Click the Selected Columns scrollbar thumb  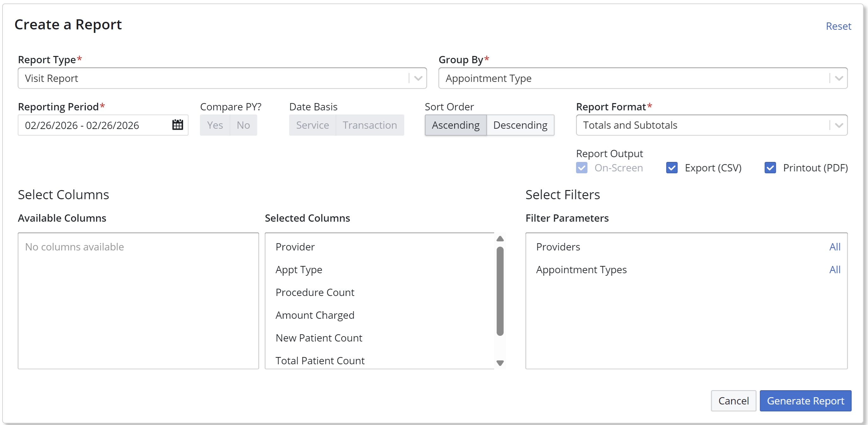pos(500,291)
